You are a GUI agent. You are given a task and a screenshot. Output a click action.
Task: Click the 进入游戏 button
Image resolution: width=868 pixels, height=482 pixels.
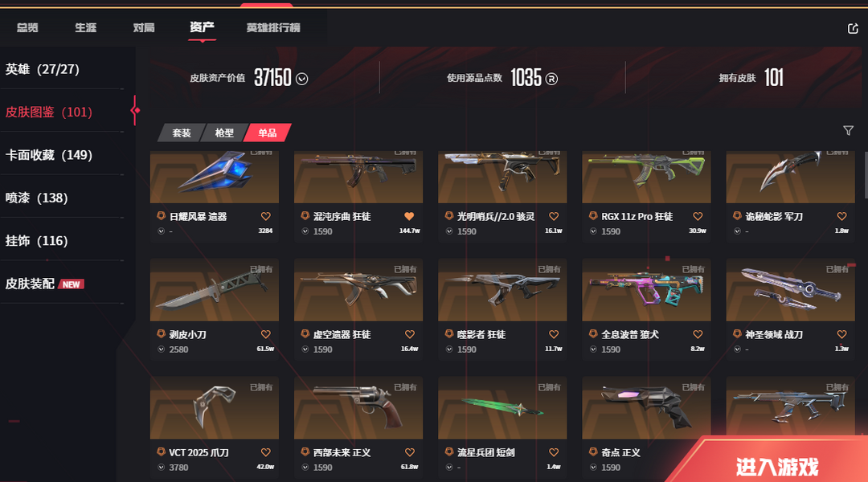click(776, 467)
